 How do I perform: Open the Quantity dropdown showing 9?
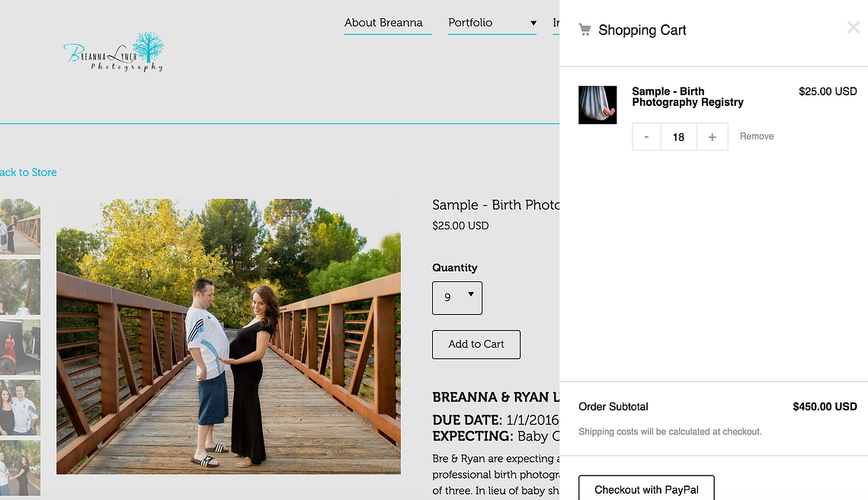[456, 297]
